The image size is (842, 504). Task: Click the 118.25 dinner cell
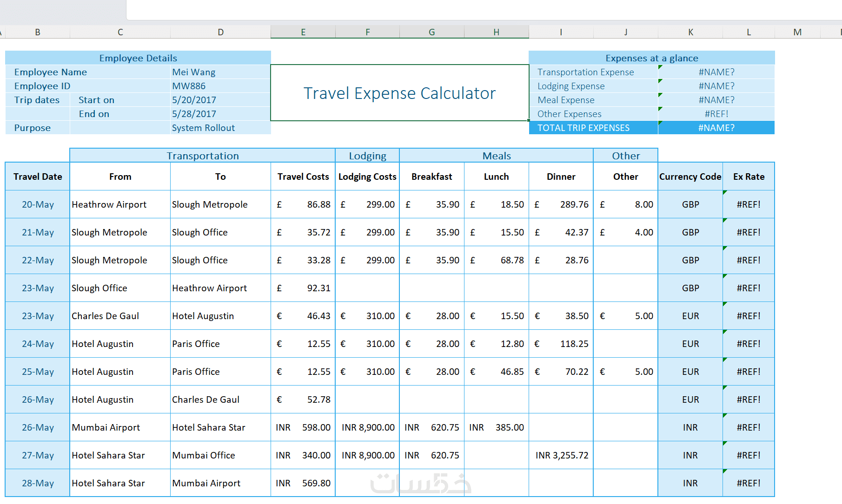click(561, 344)
